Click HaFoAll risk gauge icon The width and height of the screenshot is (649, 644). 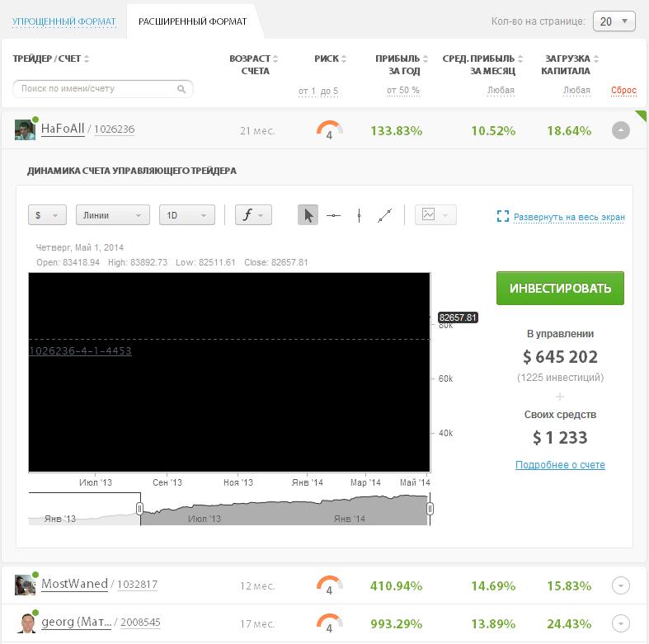click(x=330, y=130)
